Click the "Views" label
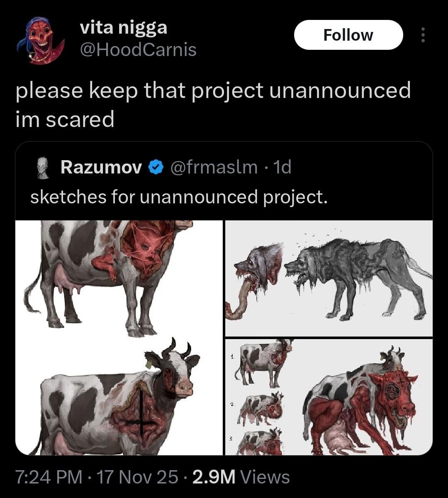448x498 pixels. (265, 477)
